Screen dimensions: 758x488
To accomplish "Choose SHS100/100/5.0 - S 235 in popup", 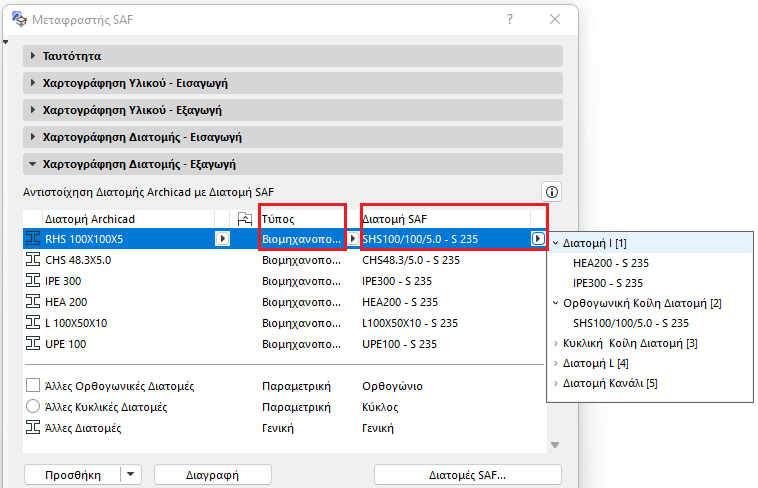I will (x=630, y=323).
